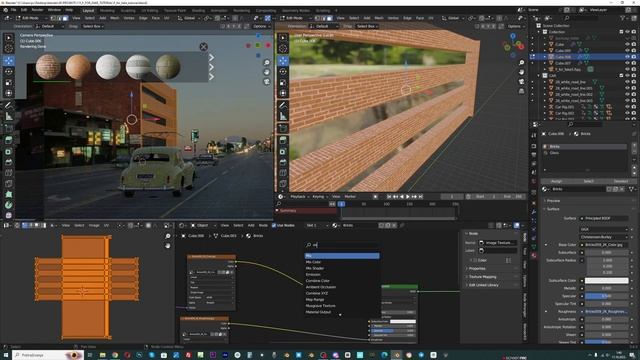
Task: Toggle visibility of Cube.007 in outliner
Action: click(x=627, y=63)
